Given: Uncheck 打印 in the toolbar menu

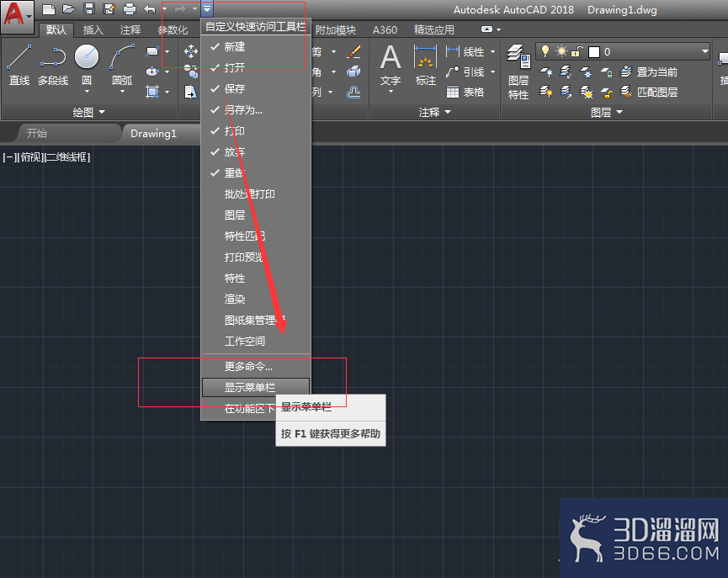Looking at the screenshot, I should [256, 131].
